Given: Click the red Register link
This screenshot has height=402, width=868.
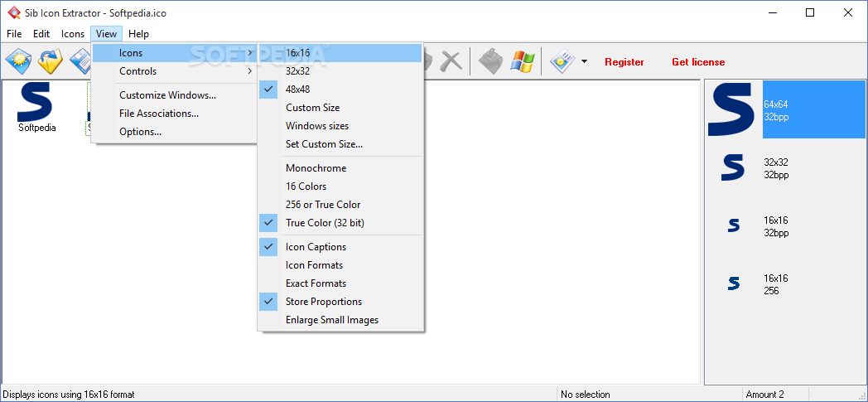Looking at the screenshot, I should coord(624,62).
